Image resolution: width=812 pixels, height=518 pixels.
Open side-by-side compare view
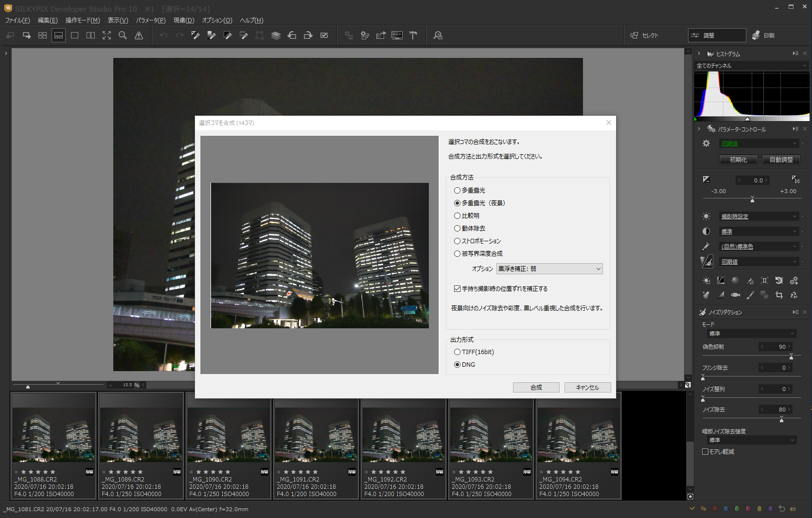(x=90, y=36)
